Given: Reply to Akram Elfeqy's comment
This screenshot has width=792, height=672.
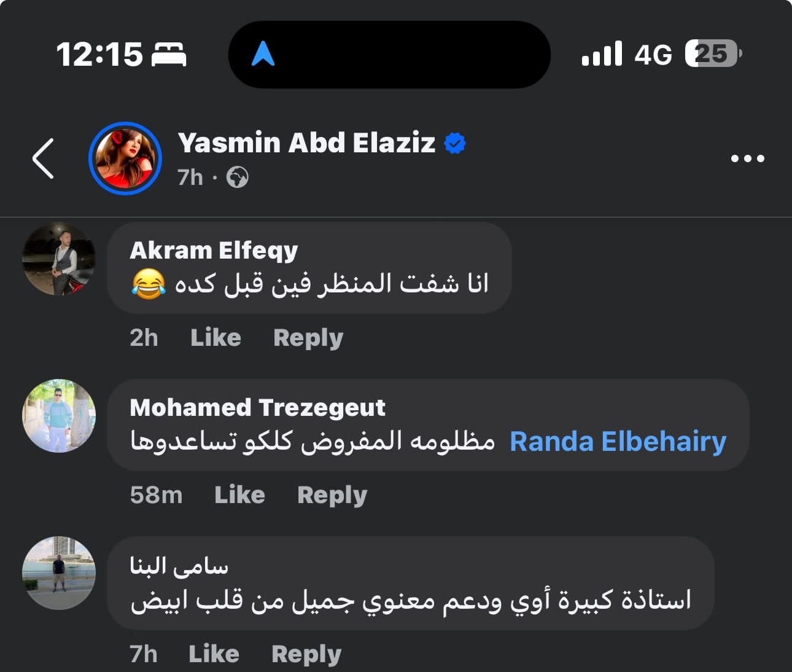Looking at the screenshot, I should point(308,337).
